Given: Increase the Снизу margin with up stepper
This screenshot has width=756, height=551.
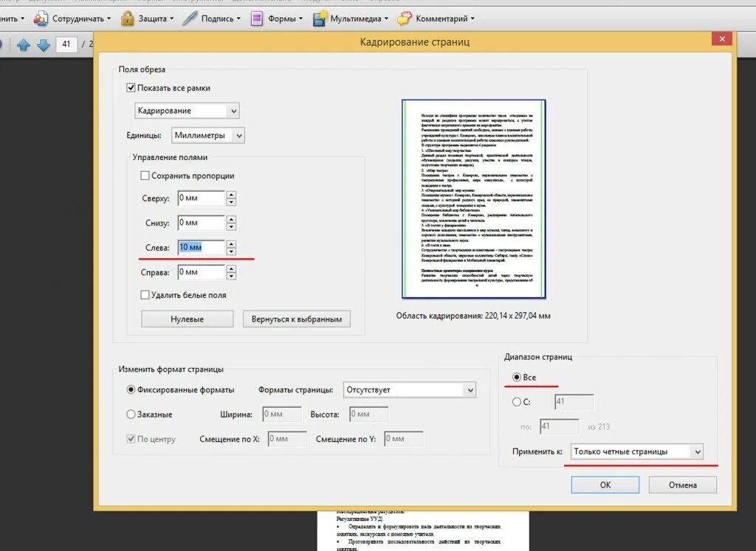Looking at the screenshot, I should click(231, 219).
